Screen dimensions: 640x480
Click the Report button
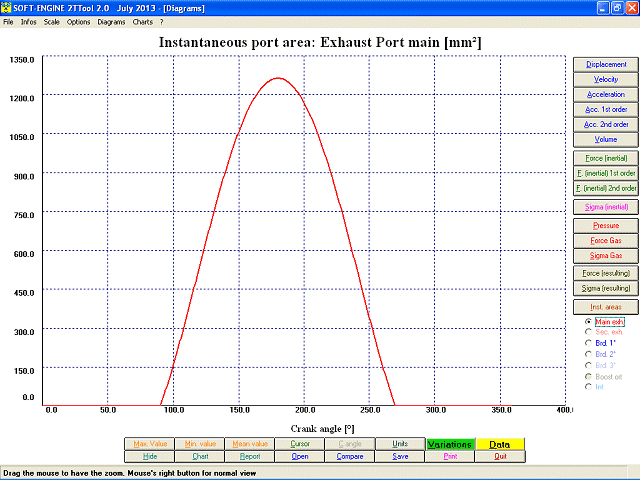pos(250,456)
